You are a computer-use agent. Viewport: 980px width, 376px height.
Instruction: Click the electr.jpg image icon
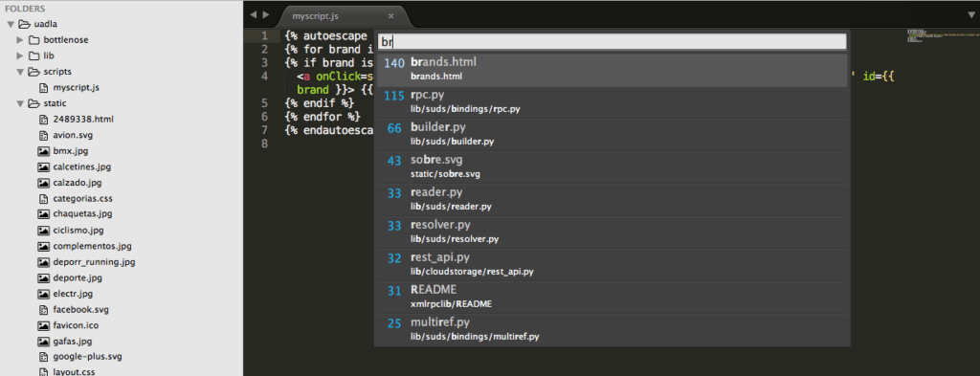pyautogui.click(x=43, y=294)
